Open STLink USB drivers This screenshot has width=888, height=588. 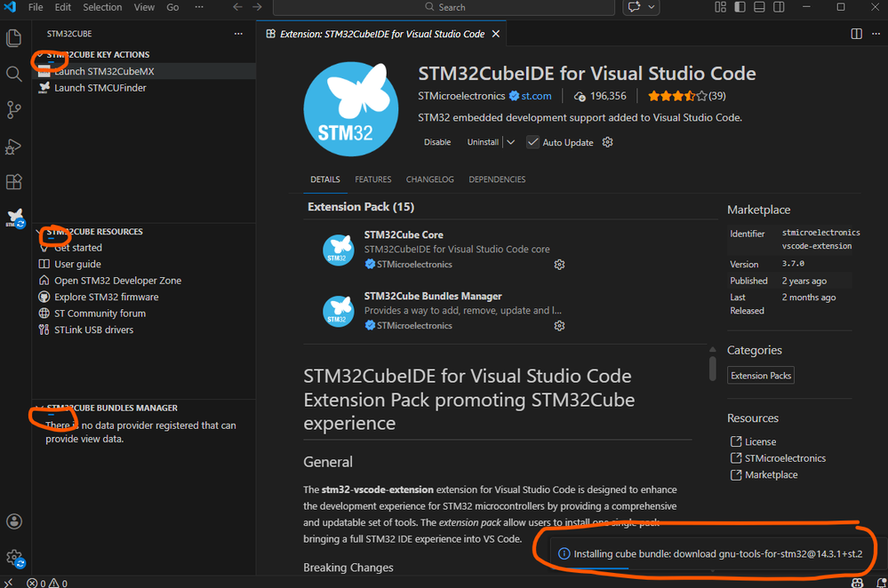point(144,330)
